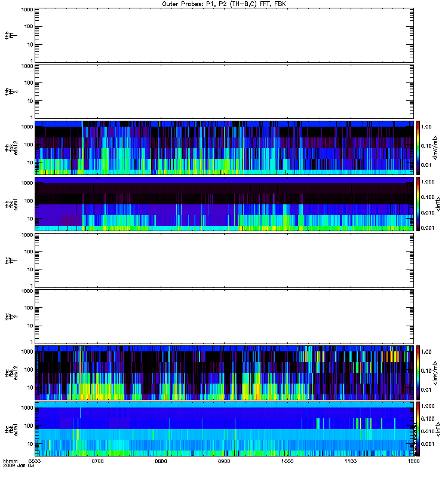Click the '1000' time axis label at bottom
This screenshot has height=478, width=448.
[287, 461]
